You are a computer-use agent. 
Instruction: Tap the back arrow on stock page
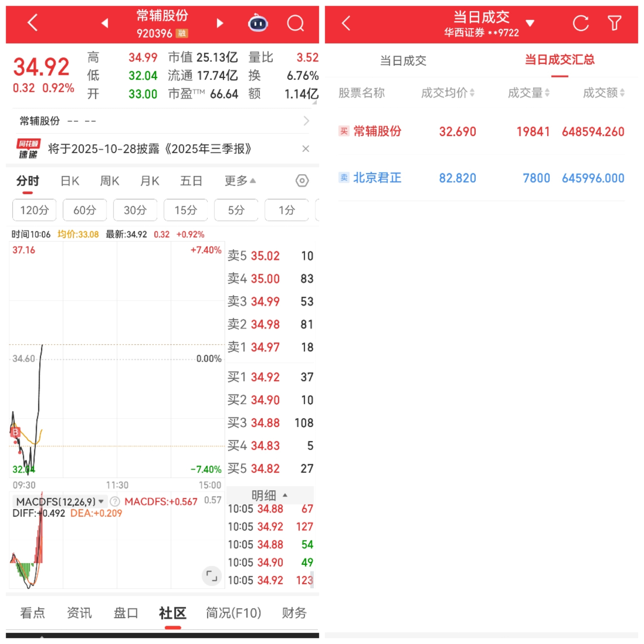(32, 23)
